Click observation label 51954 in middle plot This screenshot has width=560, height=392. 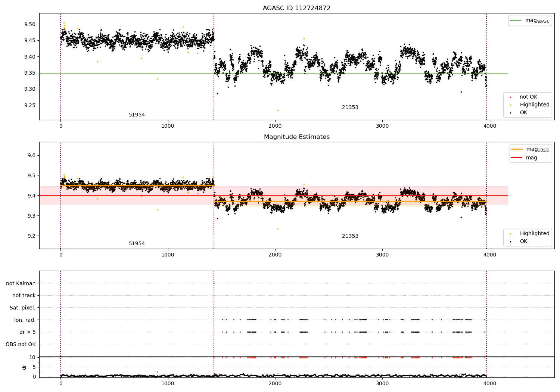[137, 244]
